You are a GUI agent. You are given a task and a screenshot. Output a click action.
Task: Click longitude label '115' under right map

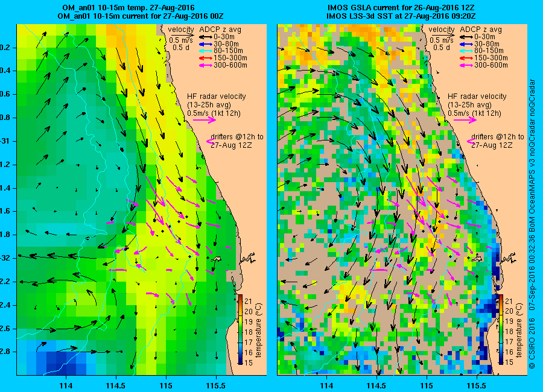[427, 386]
